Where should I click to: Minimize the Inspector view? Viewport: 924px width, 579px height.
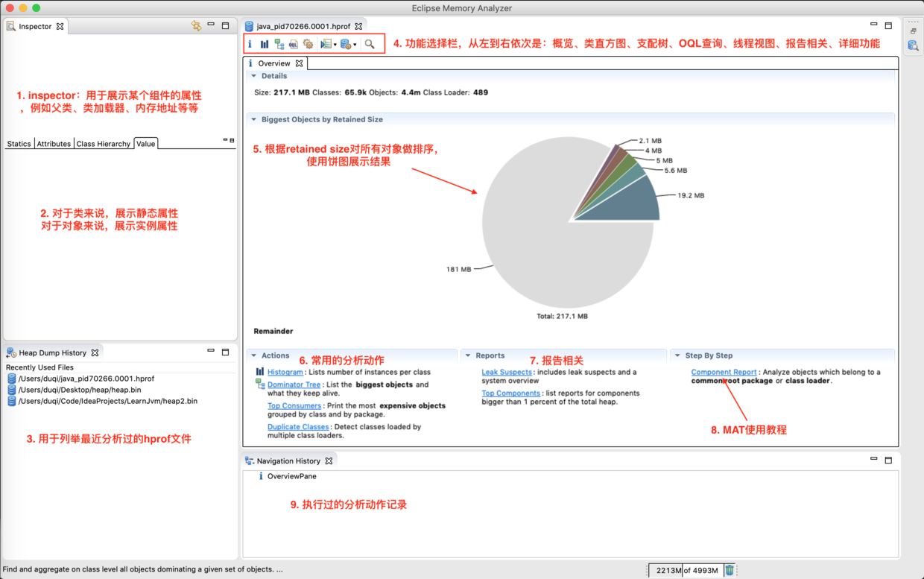211,25
